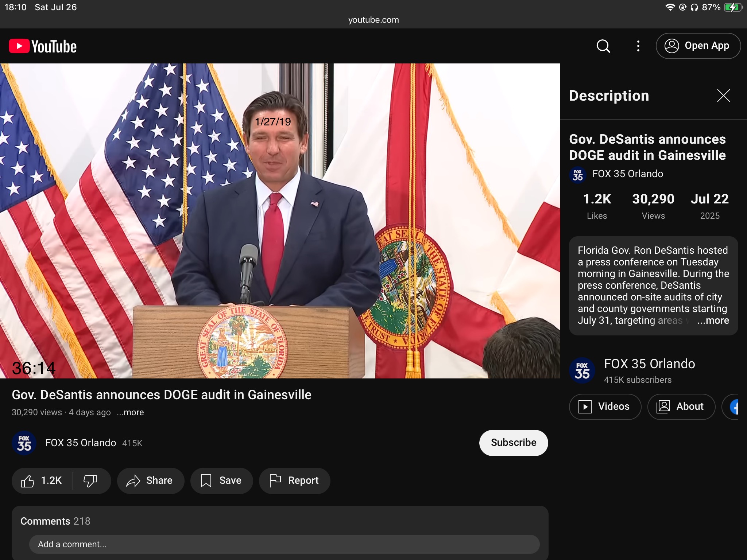747x560 pixels.
Task: Close the Description panel
Action: point(723,96)
